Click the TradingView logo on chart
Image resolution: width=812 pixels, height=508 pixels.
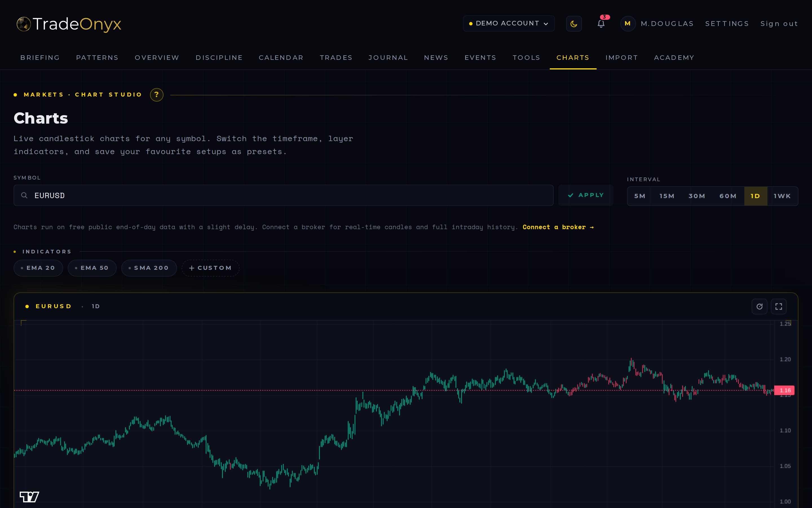coord(29,497)
